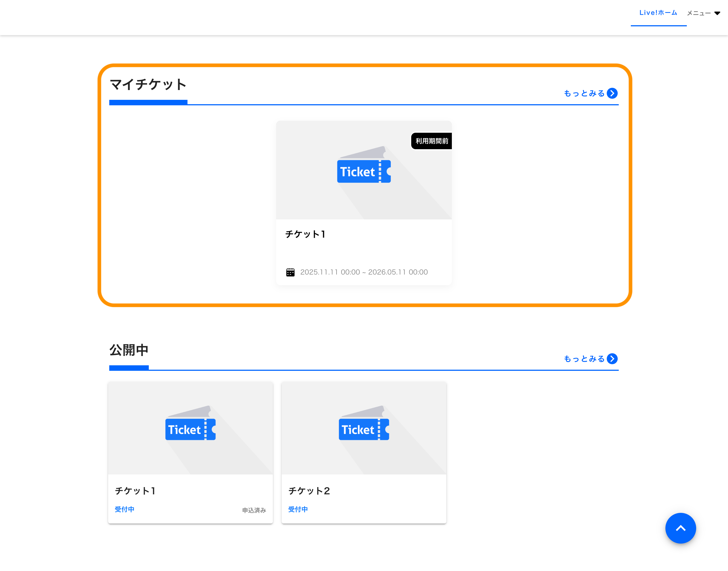Expand 公開中 with もっとみる
This screenshot has width=728, height=571.
tap(584, 359)
